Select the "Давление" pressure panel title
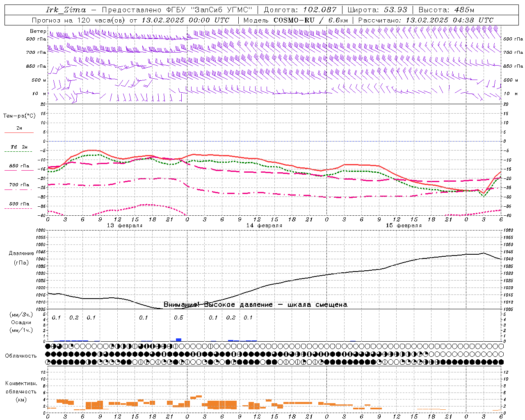The width and height of the screenshot is (525, 420). 21,253
